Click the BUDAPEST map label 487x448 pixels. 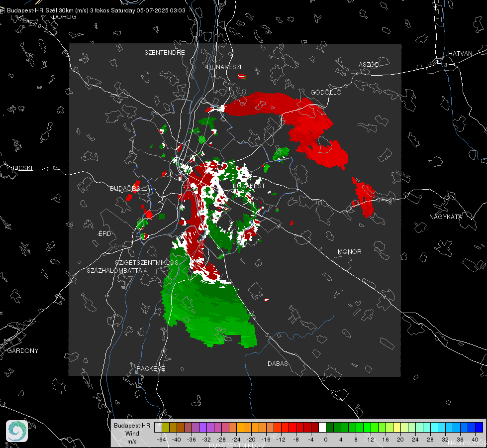249,186
